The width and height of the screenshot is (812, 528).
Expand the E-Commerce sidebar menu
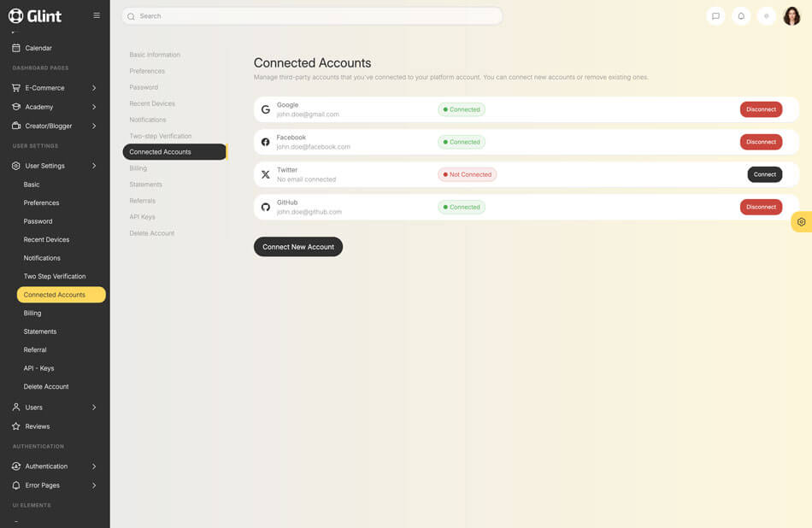tap(55, 88)
